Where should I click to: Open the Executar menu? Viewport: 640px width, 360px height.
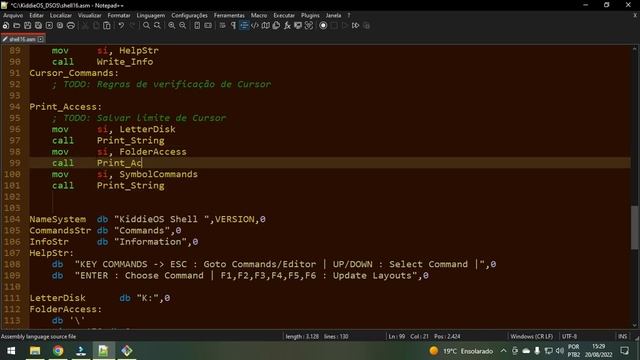[x=284, y=15]
